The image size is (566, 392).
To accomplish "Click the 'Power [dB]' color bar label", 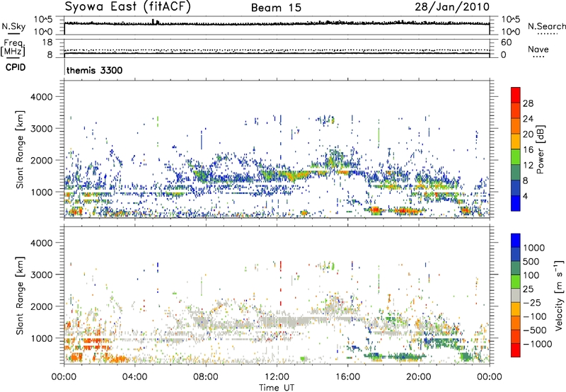I will [x=541, y=149].
